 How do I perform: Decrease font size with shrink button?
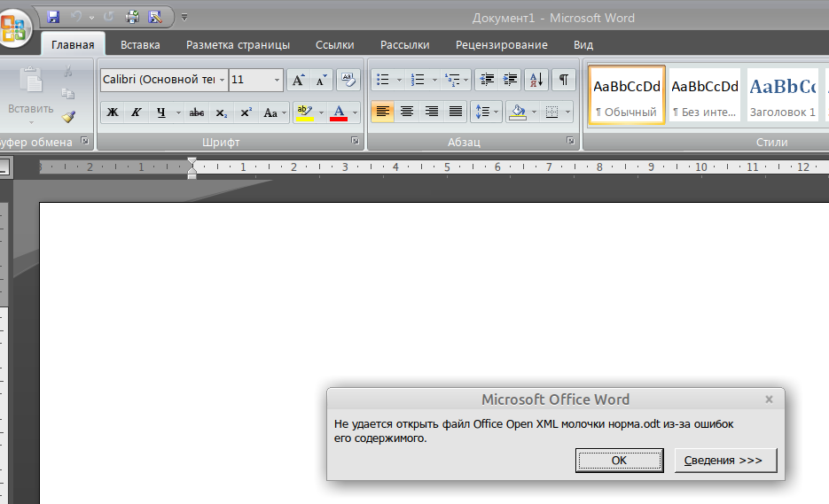(x=321, y=80)
